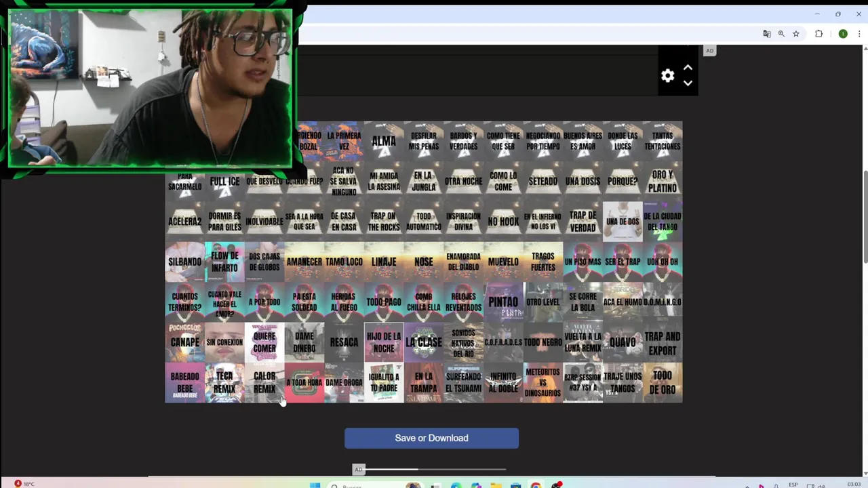868x488 pixels.
Task: Bookmark this page with the star
Action: (x=796, y=34)
